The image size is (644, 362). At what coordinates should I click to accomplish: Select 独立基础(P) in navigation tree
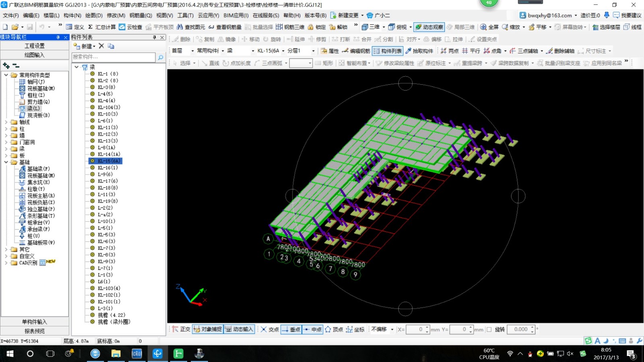click(41, 209)
